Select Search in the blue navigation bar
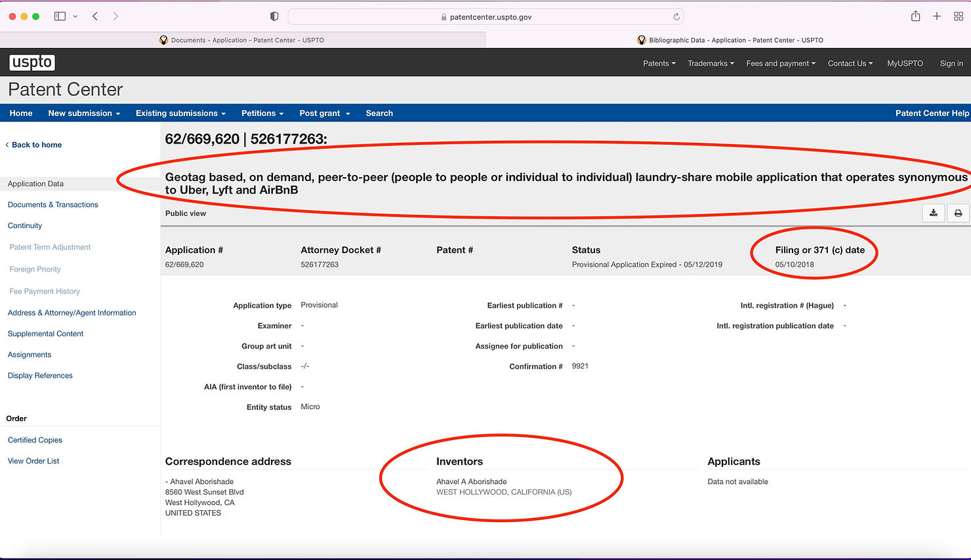The width and height of the screenshot is (971, 560). pyautogui.click(x=379, y=113)
